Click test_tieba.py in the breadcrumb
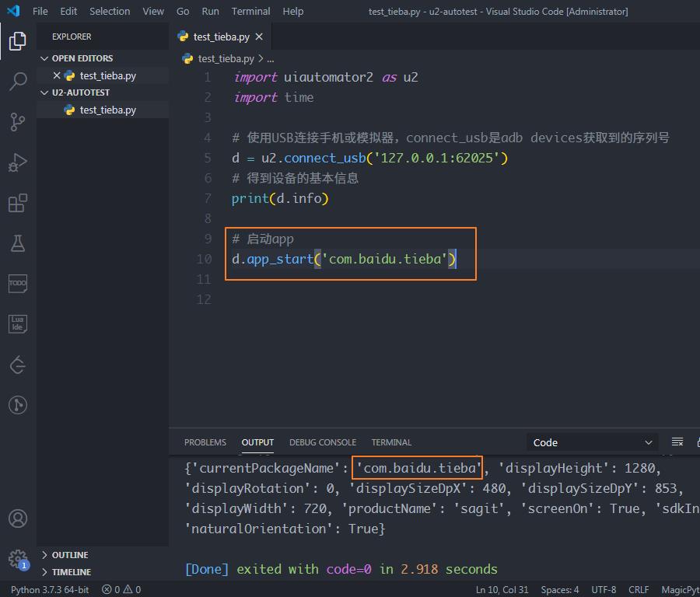700x597 pixels. tap(226, 59)
